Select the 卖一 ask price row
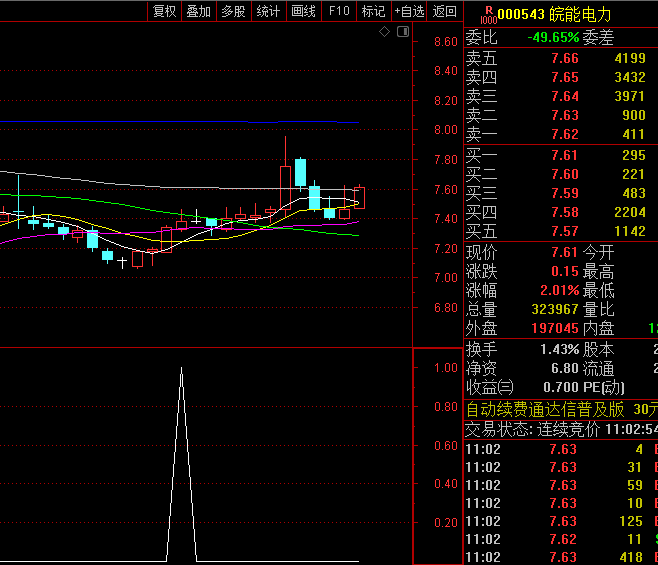This screenshot has width=658, height=565. [560, 134]
